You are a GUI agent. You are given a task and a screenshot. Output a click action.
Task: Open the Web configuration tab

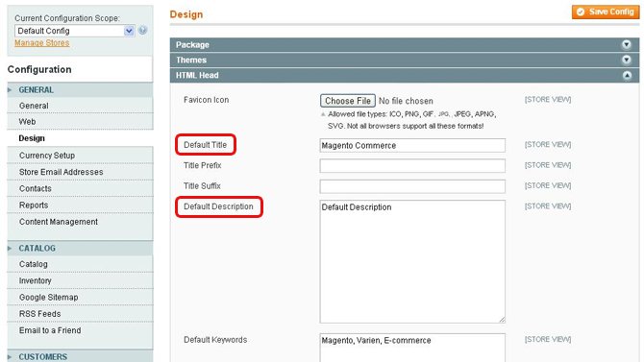(x=80, y=122)
